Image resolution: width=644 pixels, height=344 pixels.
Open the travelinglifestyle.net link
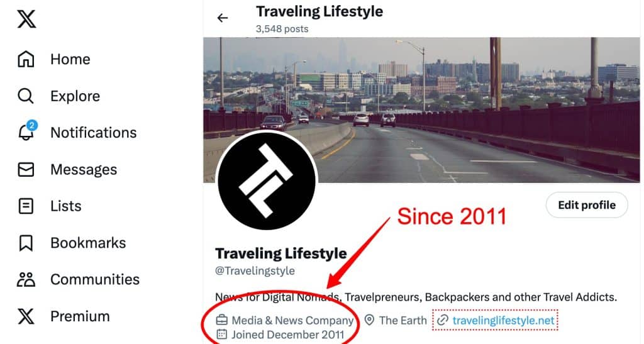(504, 321)
